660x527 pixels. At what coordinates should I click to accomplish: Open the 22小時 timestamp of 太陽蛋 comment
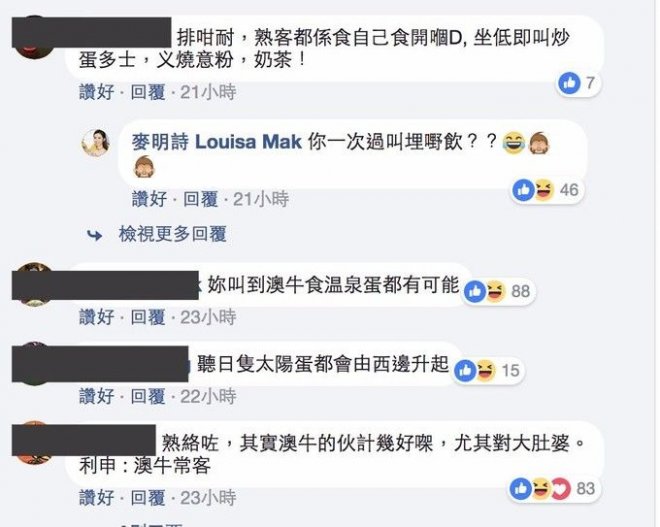(x=208, y=396)
